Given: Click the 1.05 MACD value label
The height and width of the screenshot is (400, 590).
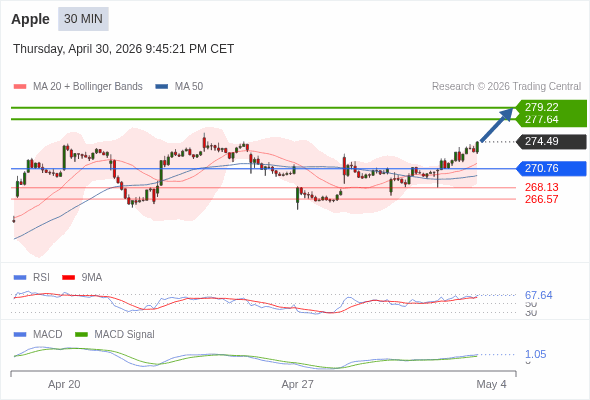Looking at the screenshot, I should click(x=535, y=354).
